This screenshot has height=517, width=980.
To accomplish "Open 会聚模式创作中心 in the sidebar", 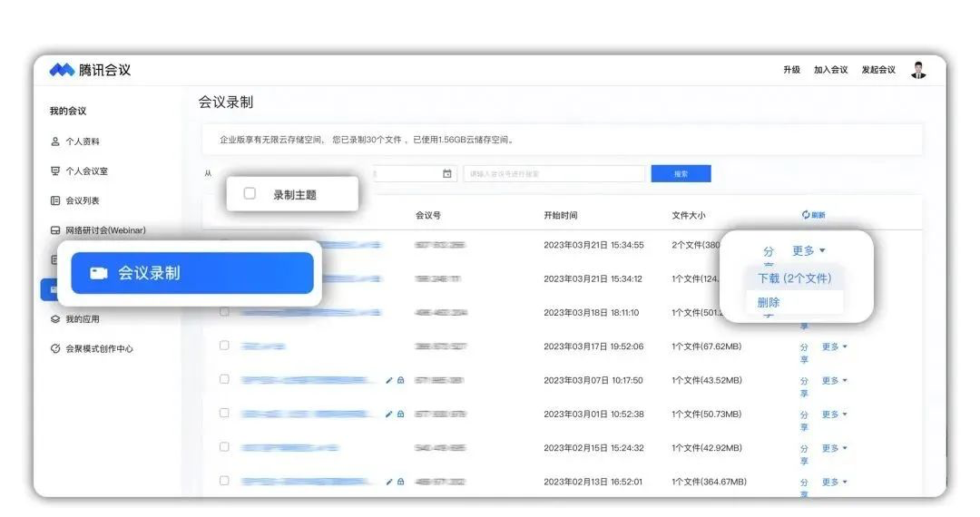I will 92,348.
